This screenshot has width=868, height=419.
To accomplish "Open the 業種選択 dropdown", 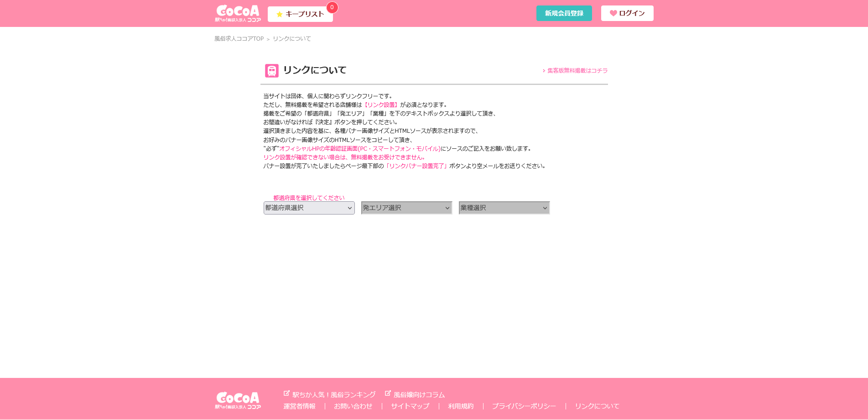I will coord(504,208).
